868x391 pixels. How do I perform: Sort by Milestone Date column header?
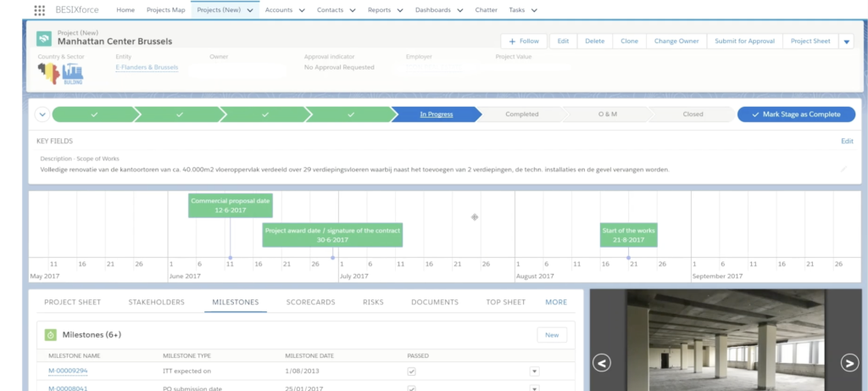click(309, 355)
